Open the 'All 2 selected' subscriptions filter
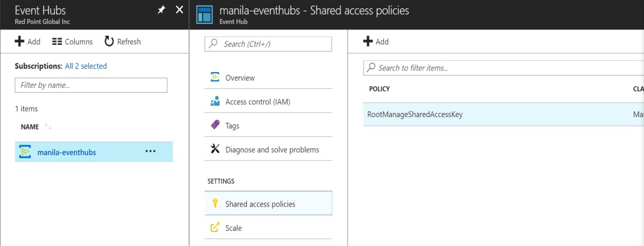The image size is (644, 246). (x=86, y=66)
